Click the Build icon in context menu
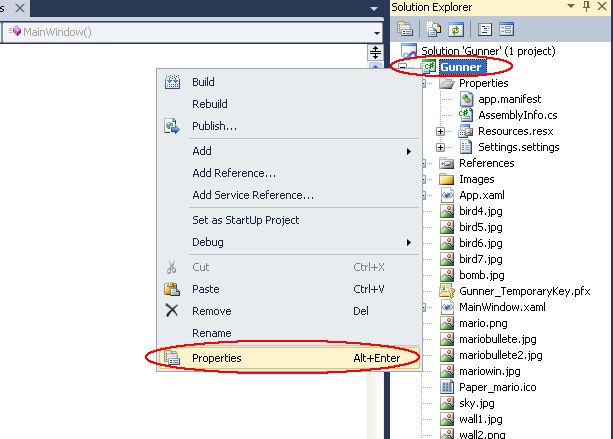 [x=172, y=82]
